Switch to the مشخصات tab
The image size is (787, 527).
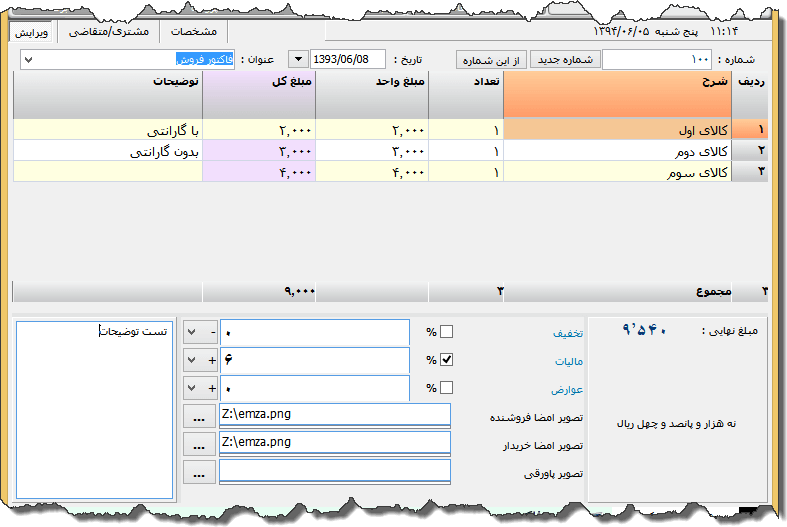click(194, 31)
